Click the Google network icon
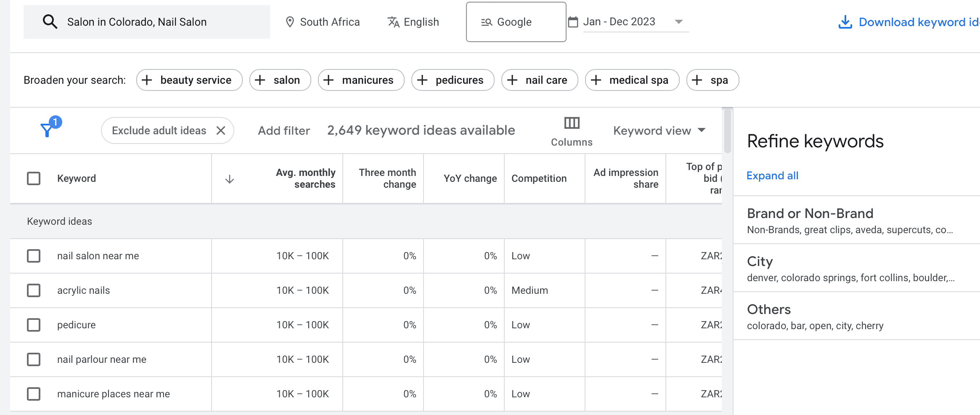 click(486, 22)
